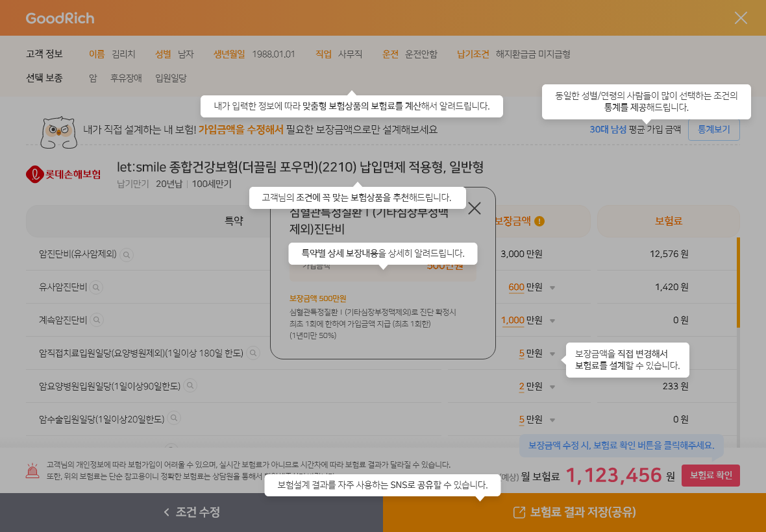
Task: Open 암직접치료입원일당 detail magnifier icon
Action: click(x=253, y=352)
